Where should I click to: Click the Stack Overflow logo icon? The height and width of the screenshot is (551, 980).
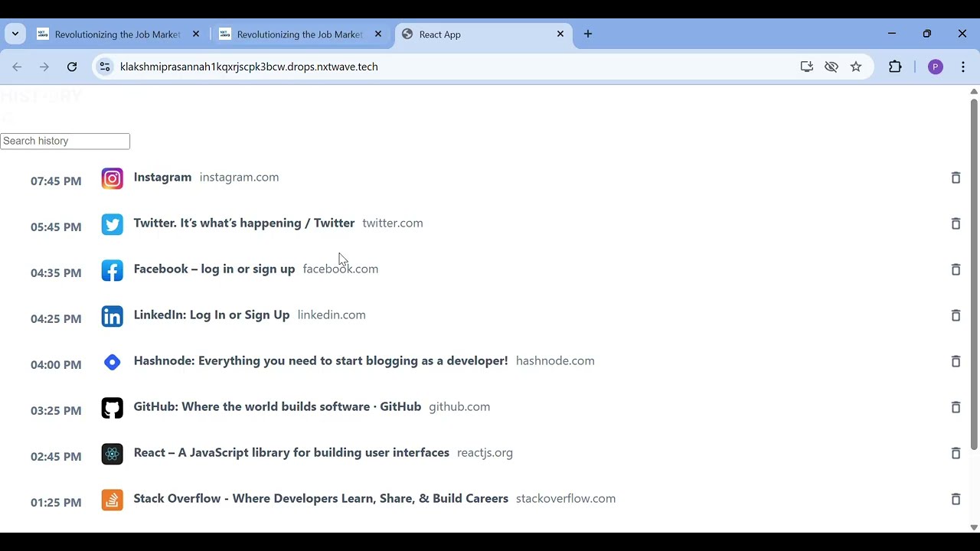coord(112,500)
